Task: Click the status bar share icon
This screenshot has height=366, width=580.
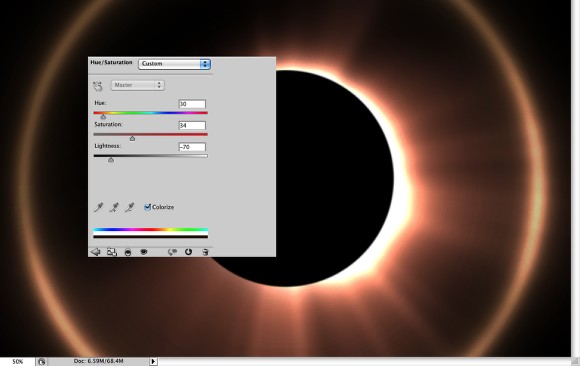Action: pyautogui.click(x=41, y=362)
